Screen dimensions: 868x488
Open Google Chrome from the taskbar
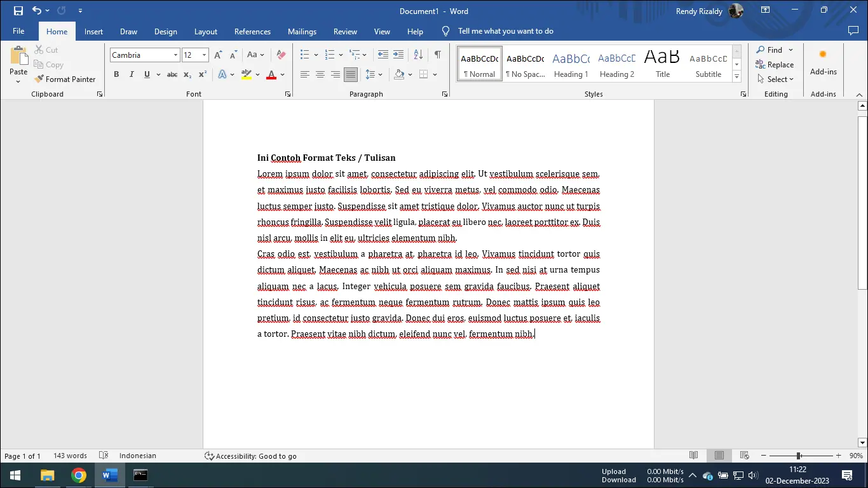tap(78, 475)
